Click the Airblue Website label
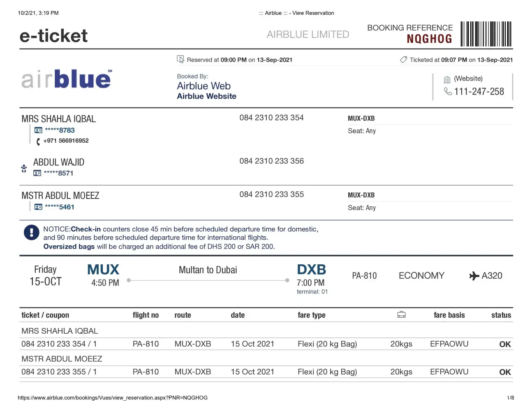The width and height of the screenshot is (532, 411). coord(207,96)
